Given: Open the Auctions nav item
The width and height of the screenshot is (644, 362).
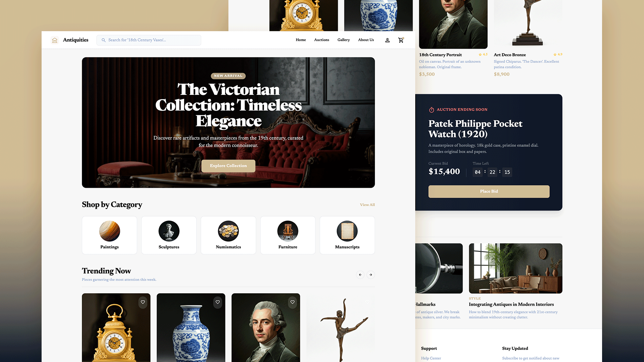Looking at the screenshot, I should (322, 40).
